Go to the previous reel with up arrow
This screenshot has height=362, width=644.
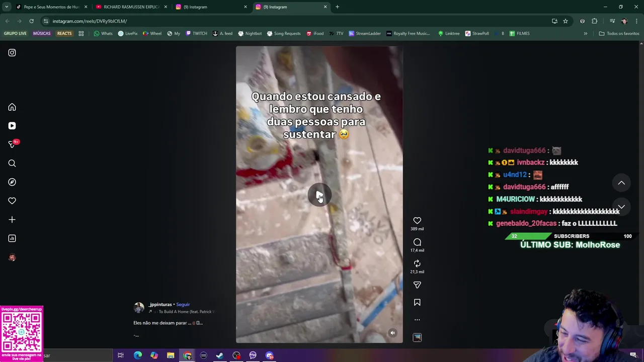[x=621, y=183]
